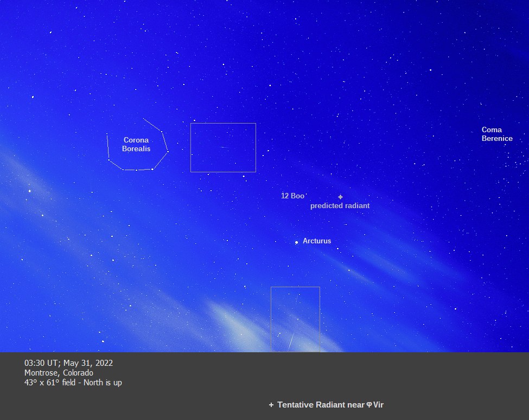This screenshot has width=529, height=420.
Task: Click the Corona Borealis label
Action: pos(136,144)
